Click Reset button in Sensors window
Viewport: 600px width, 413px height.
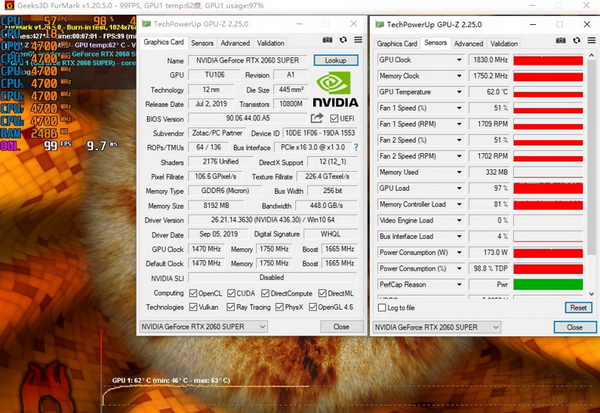(578, 308)
